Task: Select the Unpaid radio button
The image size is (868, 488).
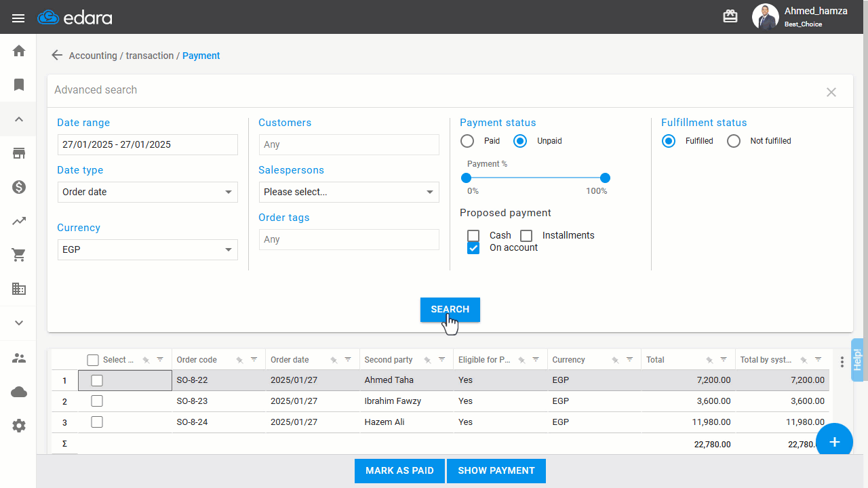Action: (x=520, y=141)
